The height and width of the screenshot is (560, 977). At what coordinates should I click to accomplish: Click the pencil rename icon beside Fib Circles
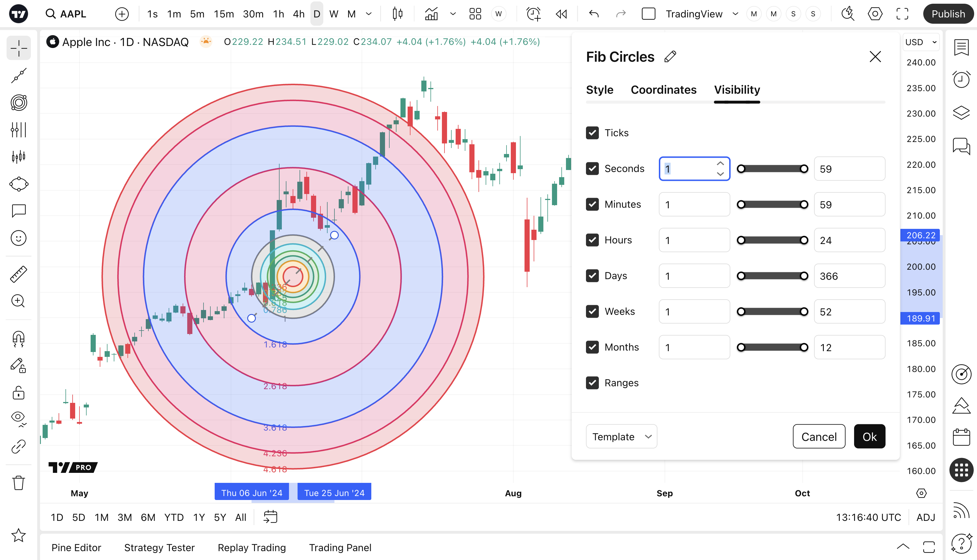pyautogui.click(x=670, y=57)
